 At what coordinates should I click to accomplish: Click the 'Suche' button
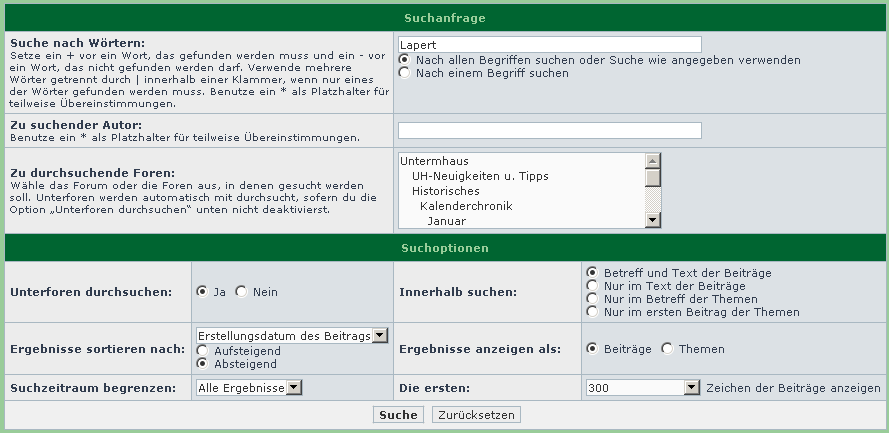(x=398, y=415)
